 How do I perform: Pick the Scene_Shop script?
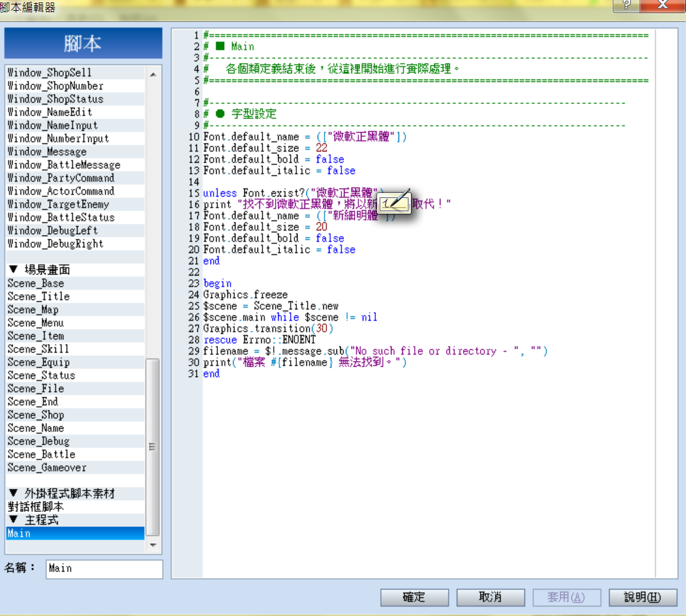75,415
